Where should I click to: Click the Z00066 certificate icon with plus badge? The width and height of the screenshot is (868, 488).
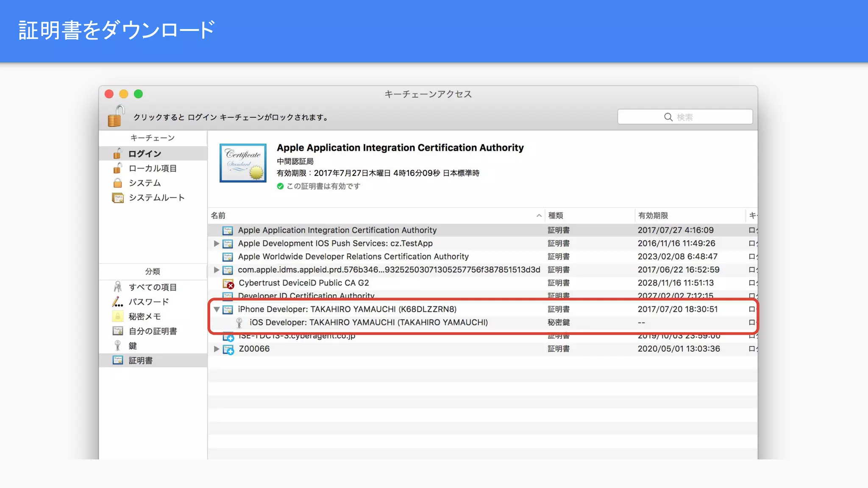[228, 349]
